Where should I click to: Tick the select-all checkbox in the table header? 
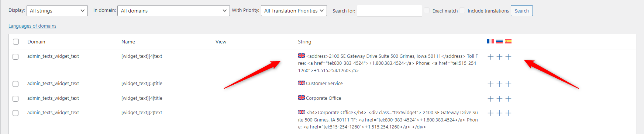coord(16,42)
